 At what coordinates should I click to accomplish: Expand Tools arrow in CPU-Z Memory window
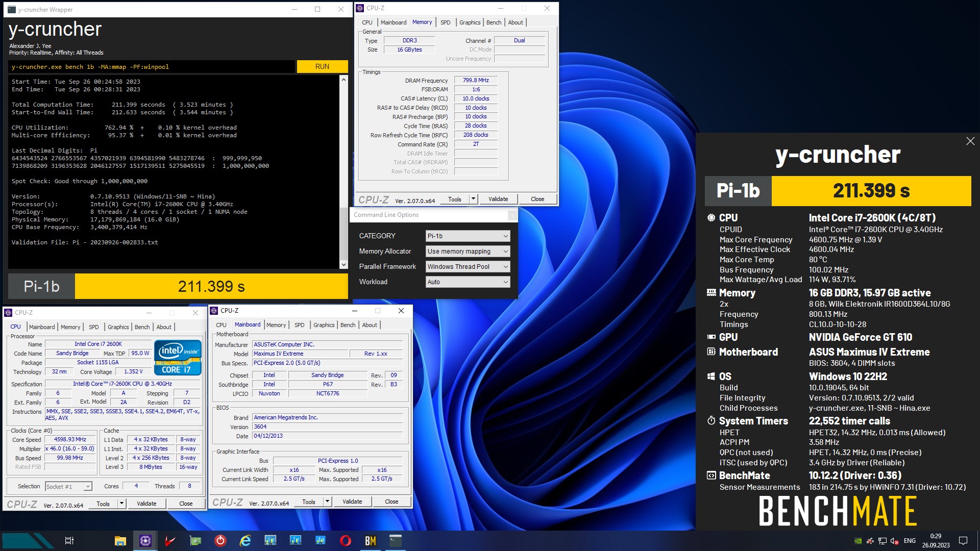pyautogui.click(x=473, y=199)
